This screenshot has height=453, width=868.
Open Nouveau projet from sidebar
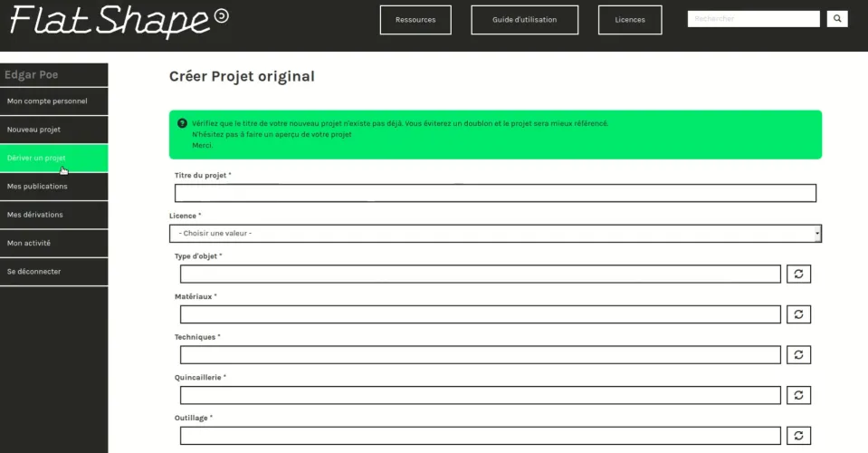(53, 130)
